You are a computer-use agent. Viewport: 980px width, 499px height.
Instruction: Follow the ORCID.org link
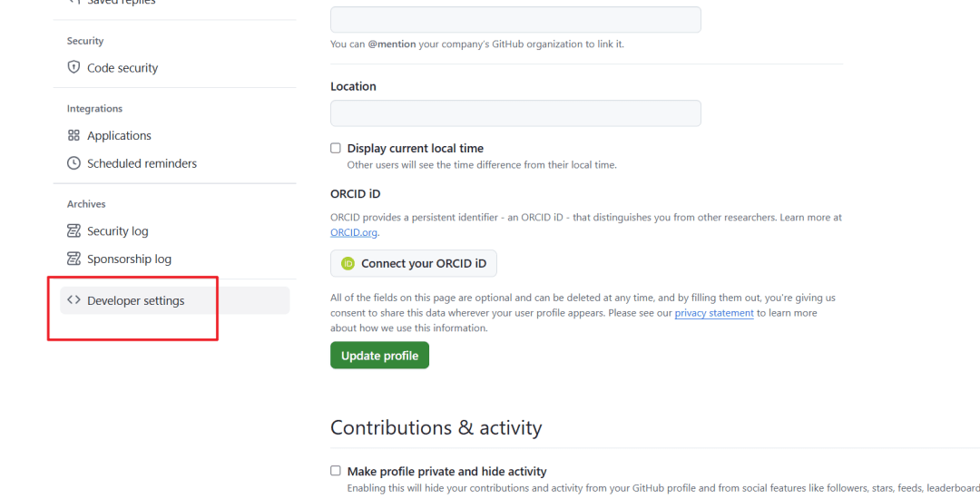354,232
